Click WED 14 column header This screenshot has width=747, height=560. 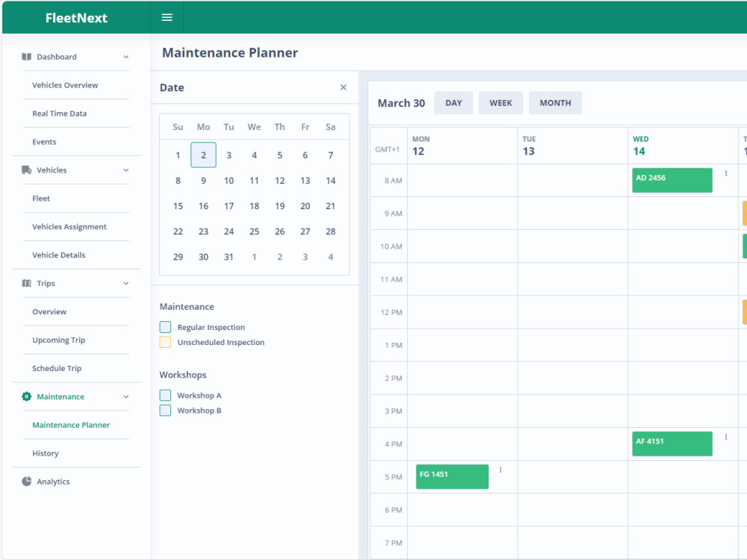[684, 146]
